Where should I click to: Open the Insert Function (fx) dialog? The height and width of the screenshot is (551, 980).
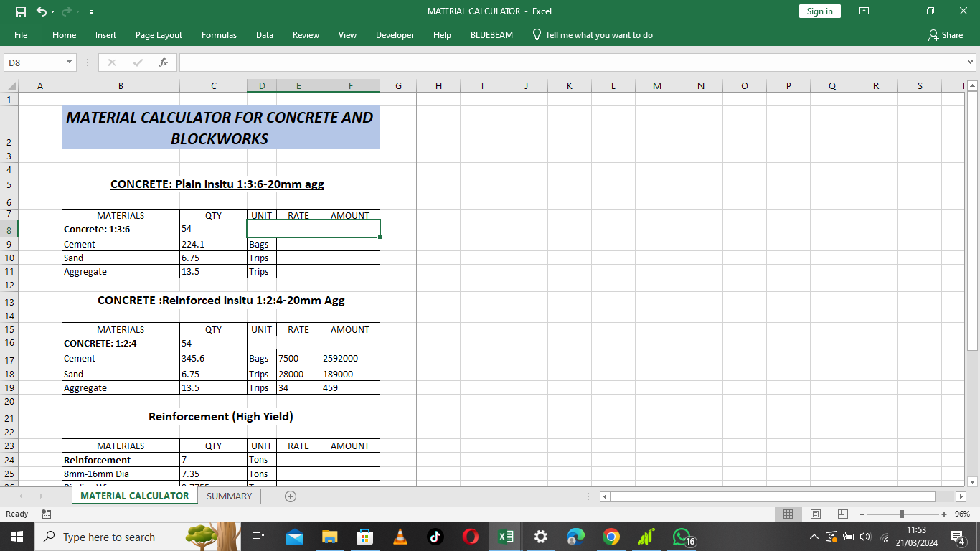click(164, 62)
